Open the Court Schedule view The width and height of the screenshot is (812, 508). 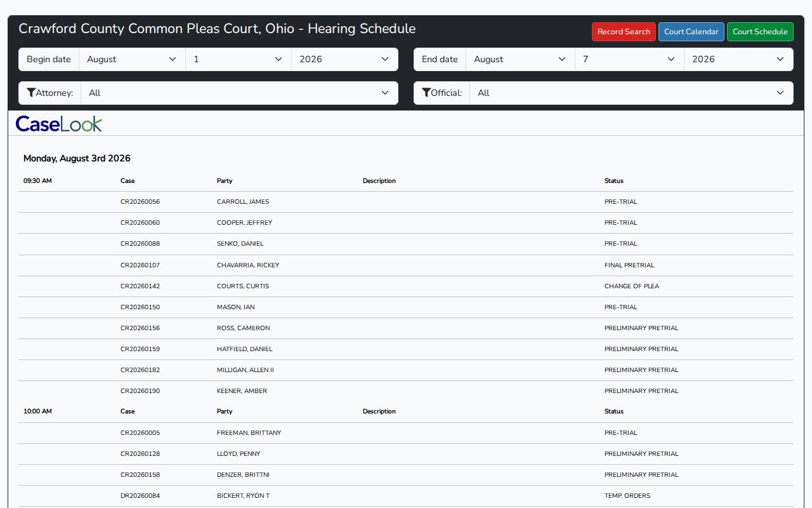760,32
